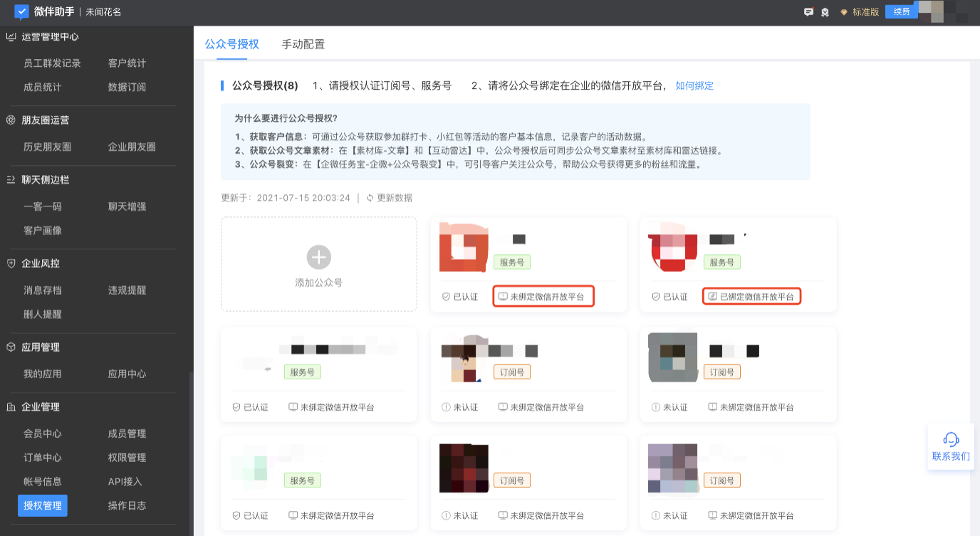Open 历史朋友圈
This screenshot has width=980, height=536.
(x=47, y=147)
